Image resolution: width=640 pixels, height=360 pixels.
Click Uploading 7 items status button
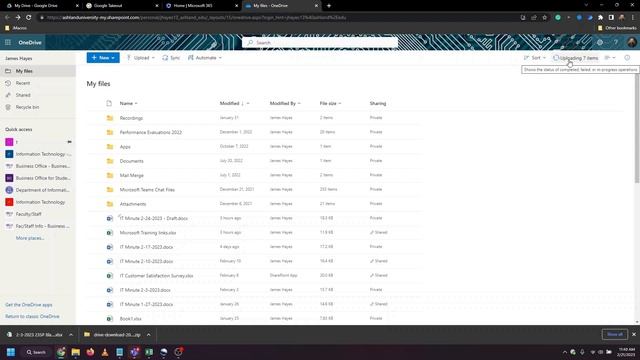pos(576,58)
